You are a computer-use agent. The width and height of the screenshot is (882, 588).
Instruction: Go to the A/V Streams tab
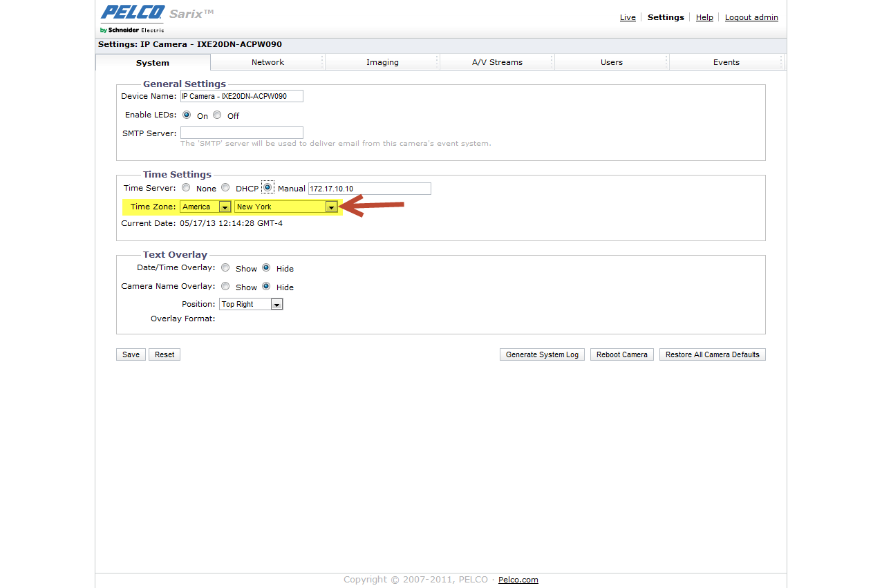tap(497, 62)
